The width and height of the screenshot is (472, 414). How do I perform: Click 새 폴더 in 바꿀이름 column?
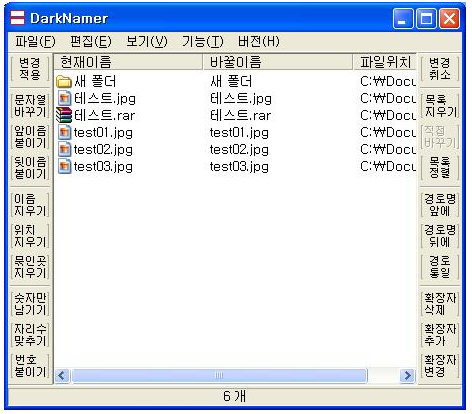231,82
